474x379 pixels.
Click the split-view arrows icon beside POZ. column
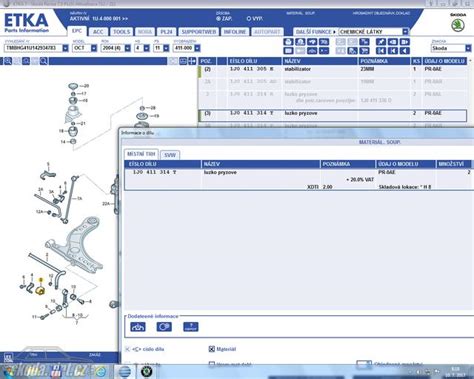192,61
